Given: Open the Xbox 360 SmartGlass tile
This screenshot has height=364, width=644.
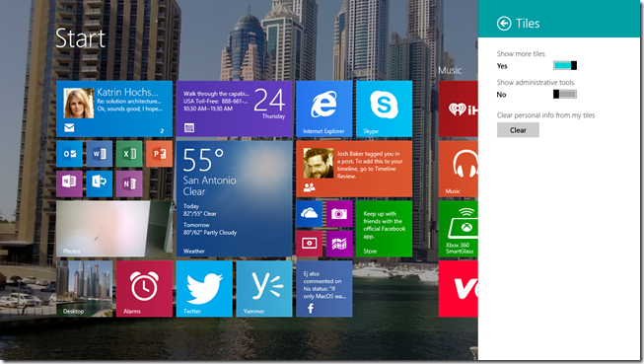Looking at the screenshot, I should tap(458, 229).
